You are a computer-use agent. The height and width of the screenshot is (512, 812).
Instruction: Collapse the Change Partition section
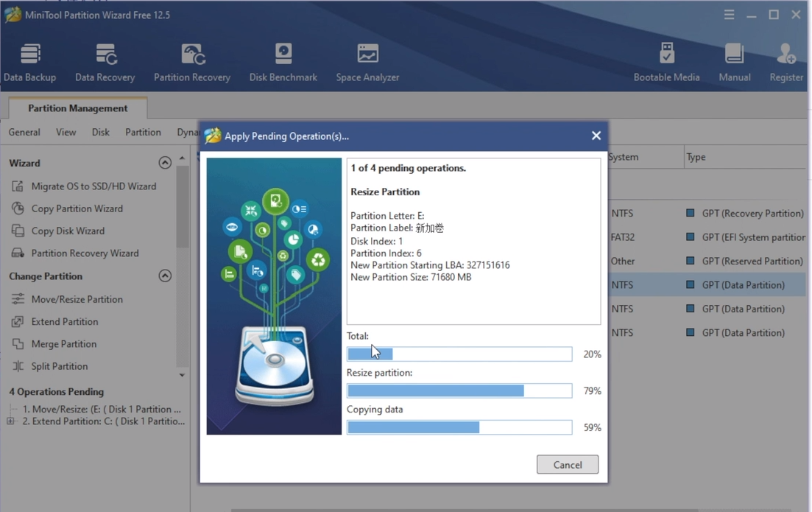coord(165,276)
